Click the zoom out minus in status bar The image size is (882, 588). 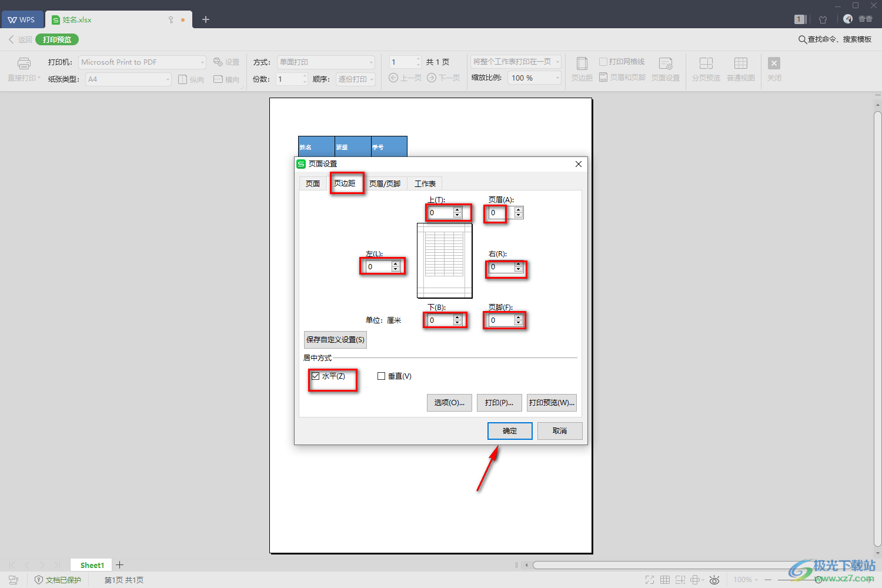(768, 580)
